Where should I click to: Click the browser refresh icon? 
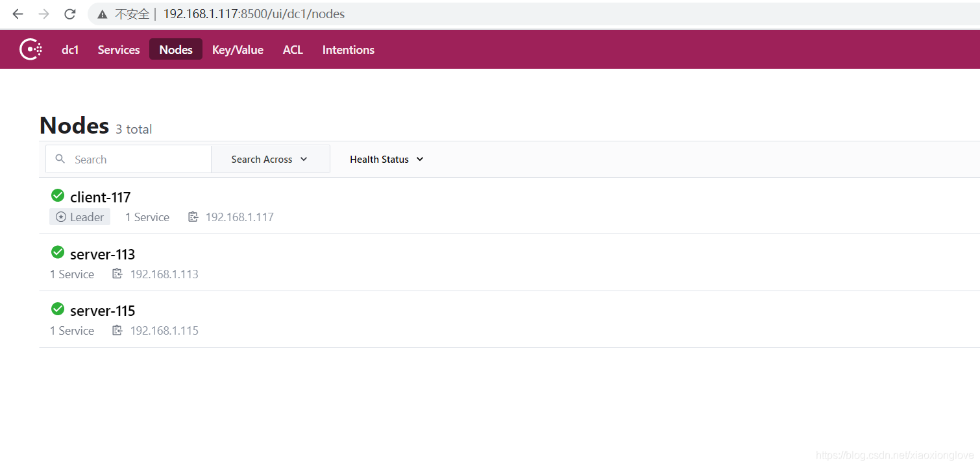click(x=69, y=14)
